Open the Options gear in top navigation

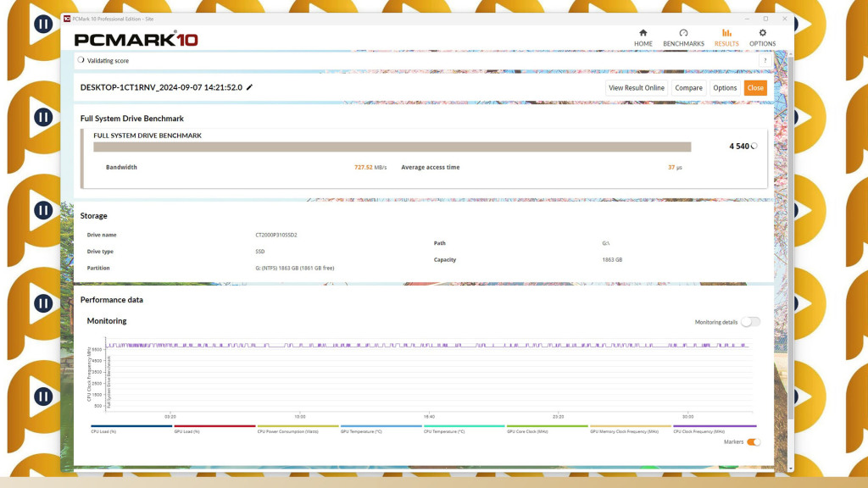[762, 37]
